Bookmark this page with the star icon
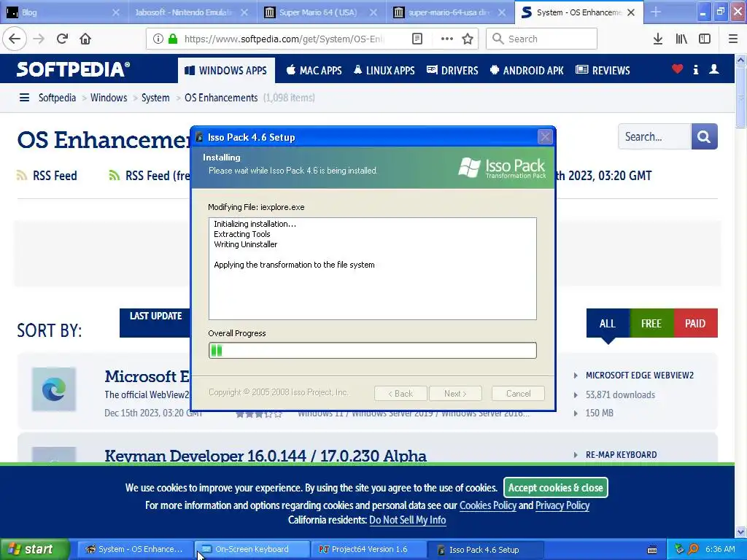 pos(468,39)
